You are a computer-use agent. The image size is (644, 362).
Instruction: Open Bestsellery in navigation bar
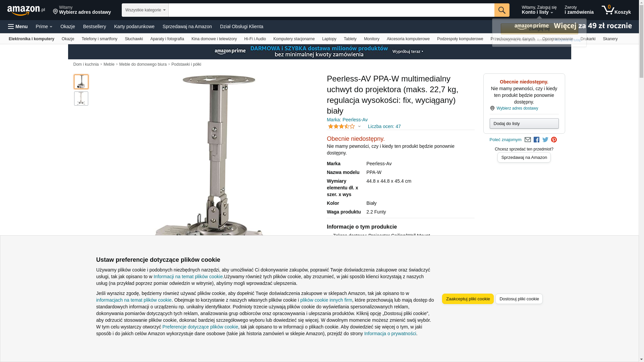click(95, 26)
